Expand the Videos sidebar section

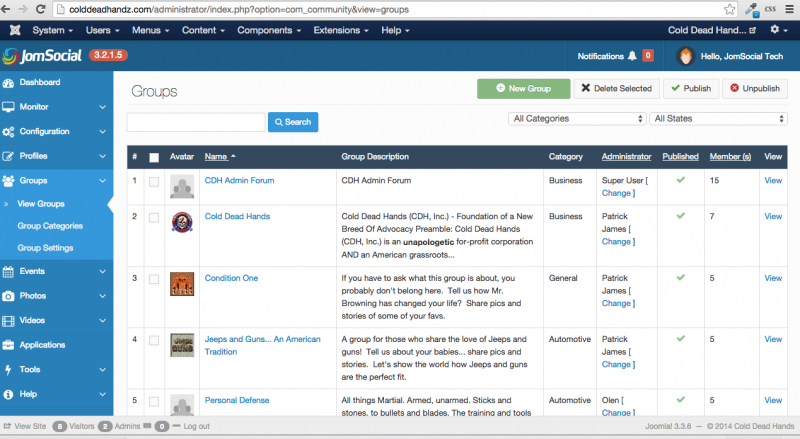103,321
